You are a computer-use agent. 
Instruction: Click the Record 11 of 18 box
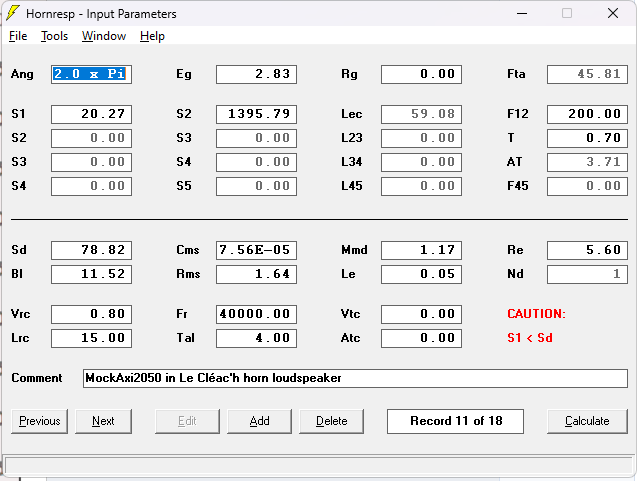point(455,421)
